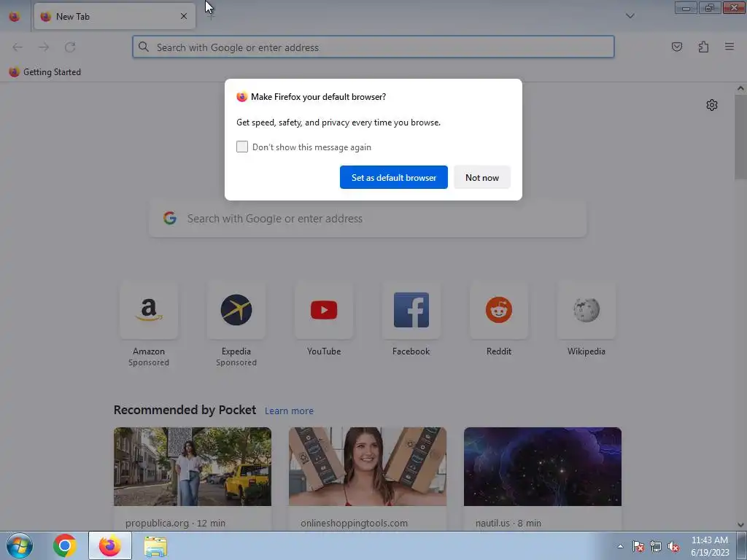Viewport: 747px width, 560px height.
Task: Open Windows Explorer from taskbar
Action: [x=155, y=546]
